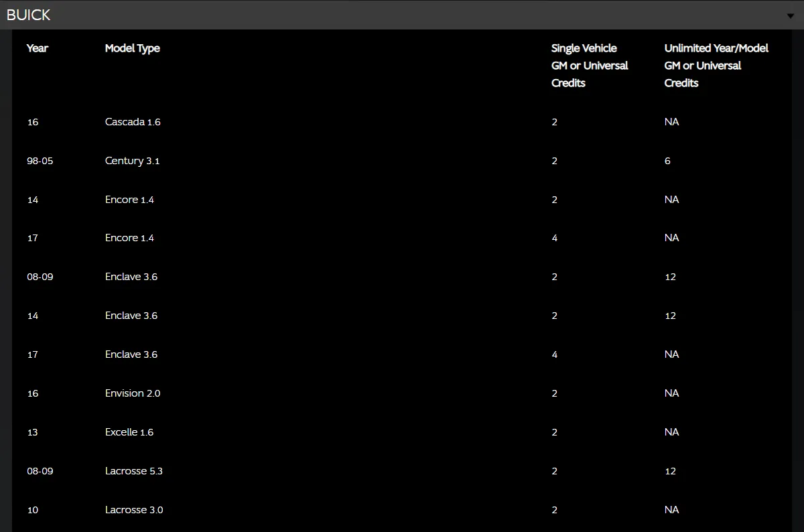Collapse the BUICK section arrow
This screenshot has height=532, width=804.
(791, 15)
